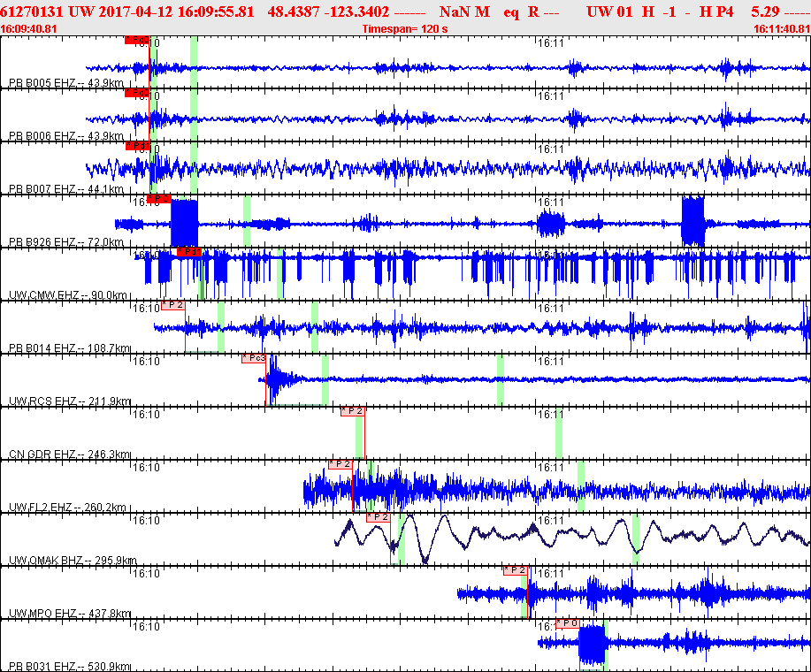Click the UW.OMAK BHZ 295.9km station label
Screen dimensions: 811x672
pyautogui.click(x=73, y=561)
